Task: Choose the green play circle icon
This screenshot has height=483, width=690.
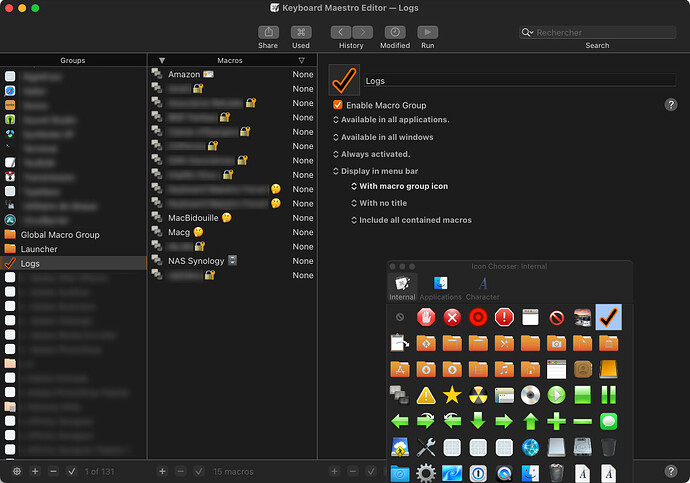Action: coord(557,395)
